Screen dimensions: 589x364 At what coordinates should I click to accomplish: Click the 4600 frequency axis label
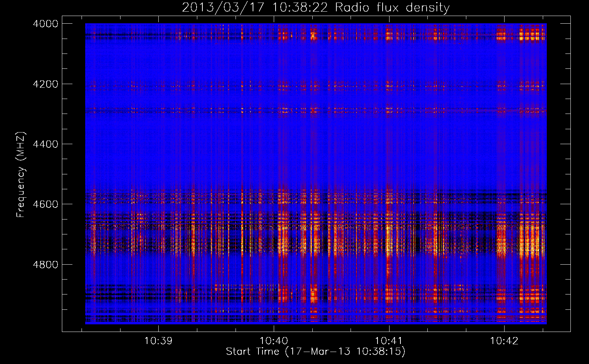(x=46, y=204)
